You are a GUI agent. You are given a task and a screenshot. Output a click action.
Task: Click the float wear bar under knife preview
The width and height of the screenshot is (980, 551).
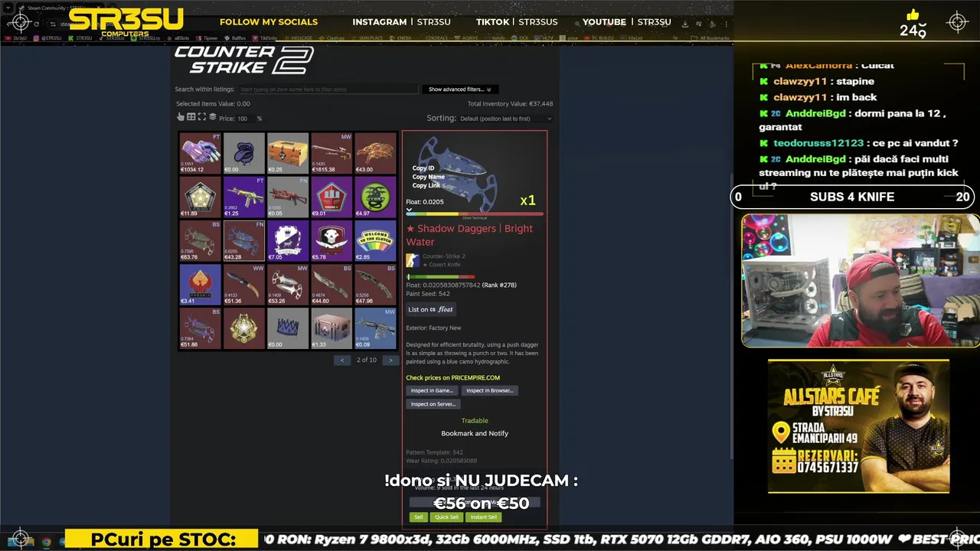coord(475,214)
